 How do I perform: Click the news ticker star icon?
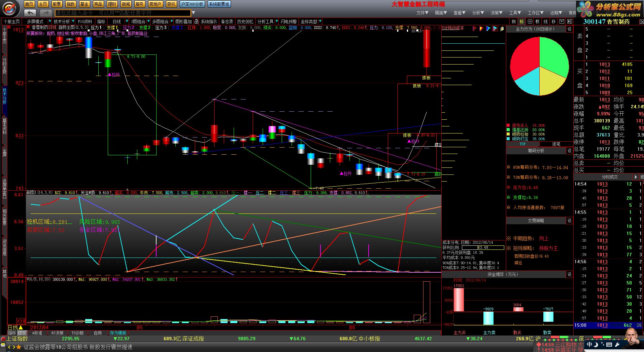[x=19, y=347]
